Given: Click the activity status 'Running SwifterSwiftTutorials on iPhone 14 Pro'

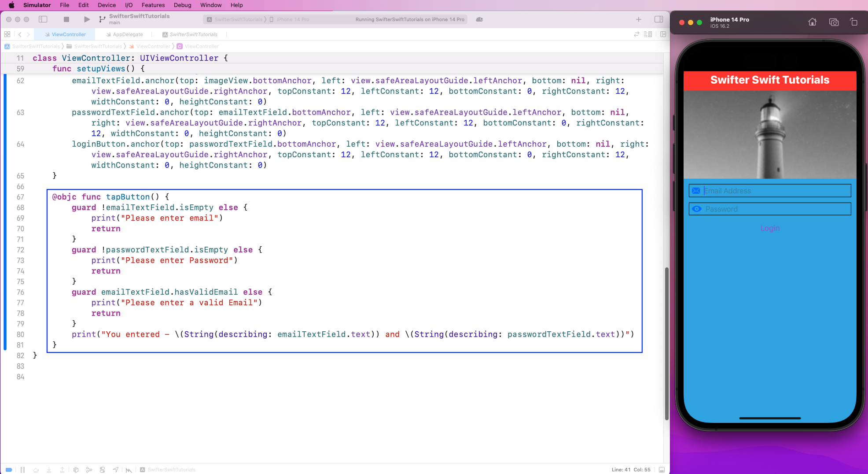Looking at the screenshot, I should [410, 19].
